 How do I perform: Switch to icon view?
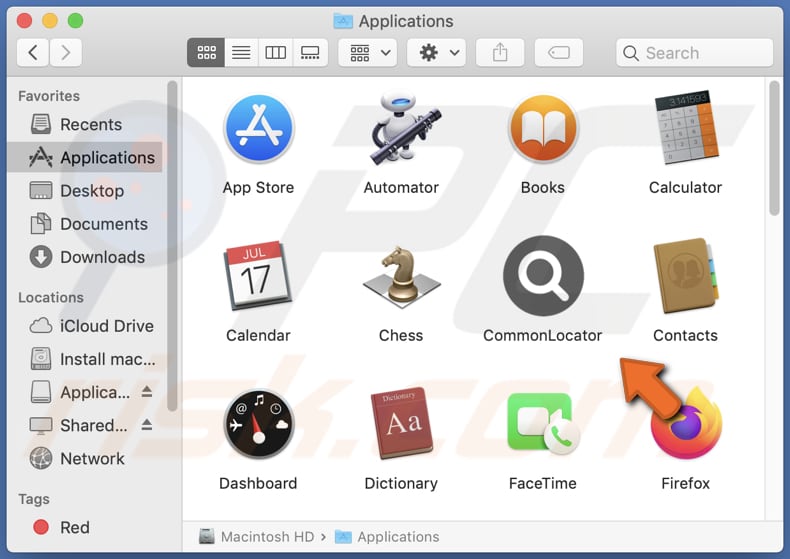pyautogui.click(x=206, y=52)
